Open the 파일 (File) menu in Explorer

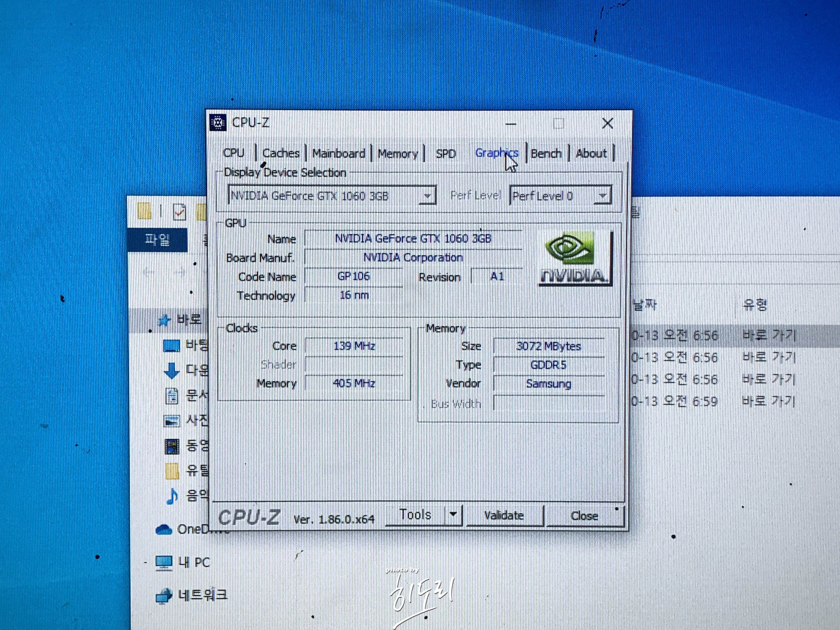pos(157,240)
